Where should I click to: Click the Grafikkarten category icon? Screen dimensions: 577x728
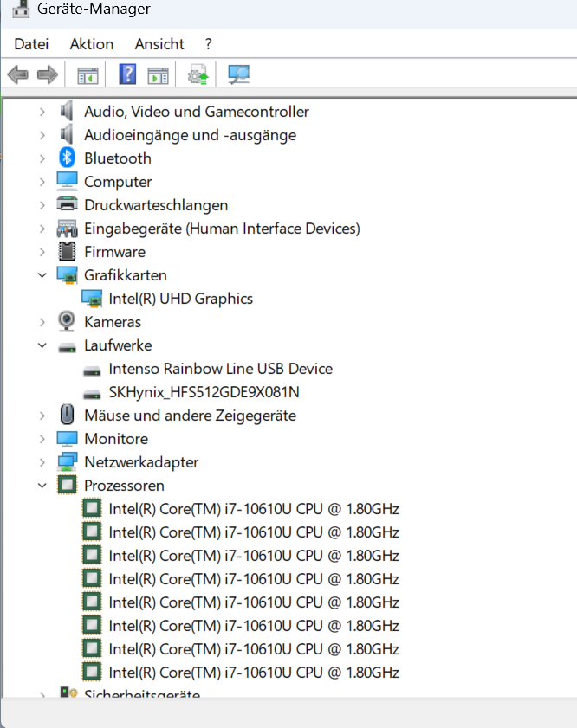tap(67, 275)
